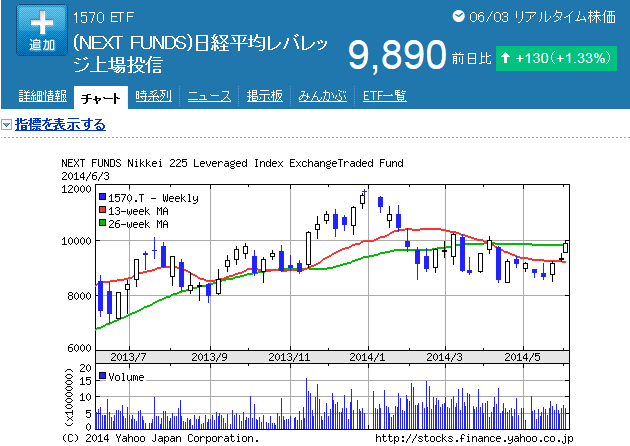The image size is (630, 446).
Task: Click the blue 1570.T Weekly legend swatch
Action: pos(102,197)
